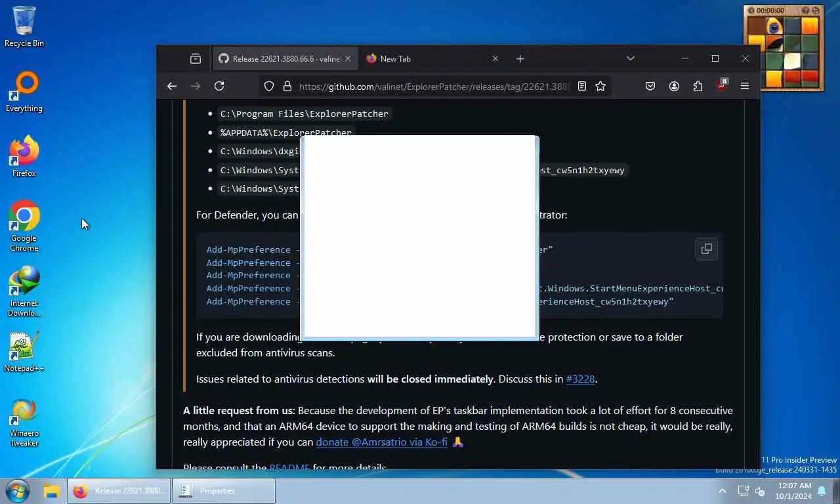
Task: Open the Firefox desktop shortcut
Action: click(x=24, y=156)
